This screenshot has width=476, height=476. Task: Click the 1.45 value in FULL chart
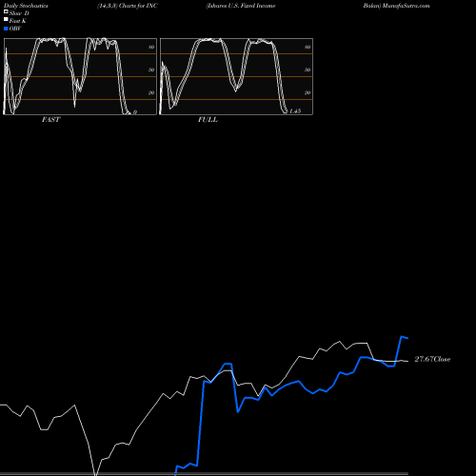click(x=295, y=111)
